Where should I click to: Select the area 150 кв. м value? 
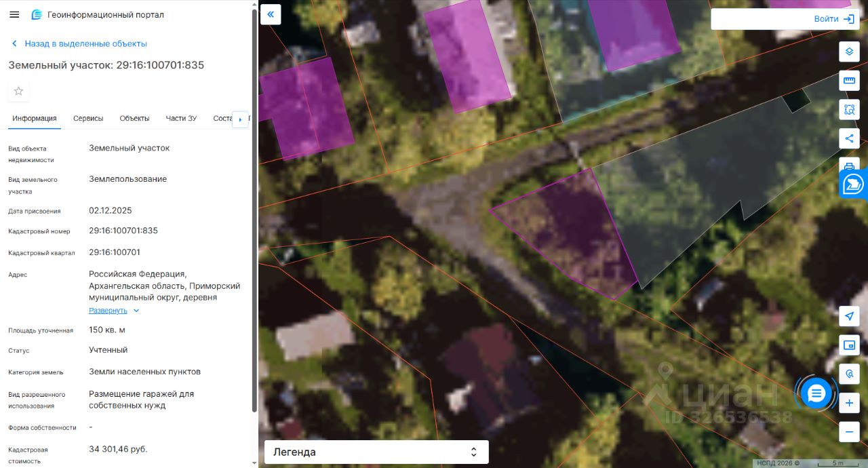click(107, 330)
